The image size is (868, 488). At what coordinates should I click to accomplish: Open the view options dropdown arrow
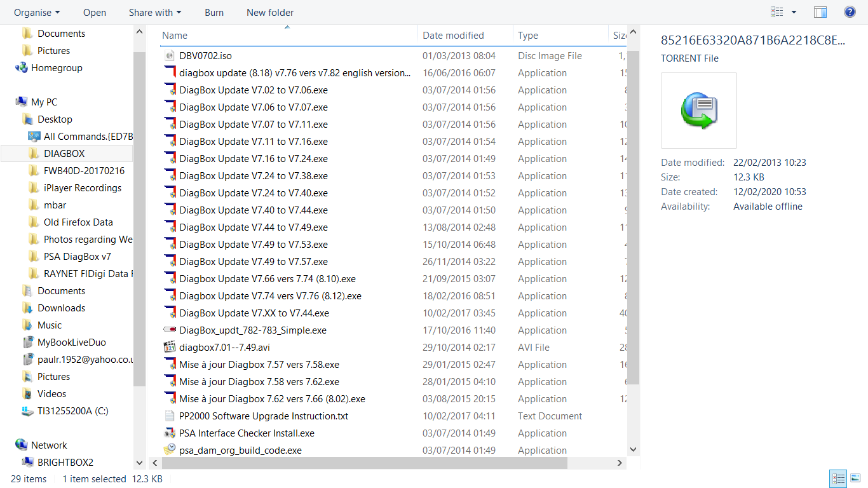(x=794, y=12)
